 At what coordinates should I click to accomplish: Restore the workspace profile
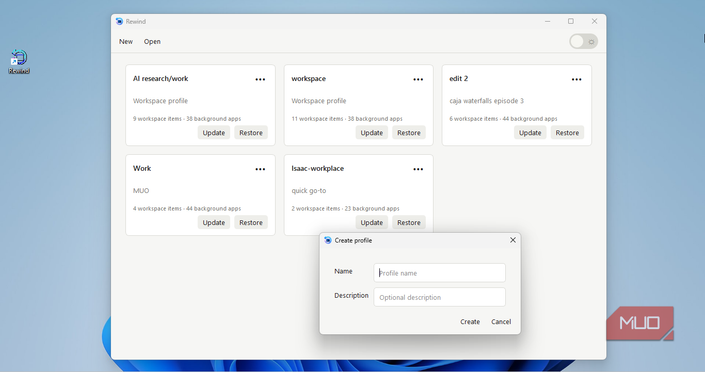point(409,133)
